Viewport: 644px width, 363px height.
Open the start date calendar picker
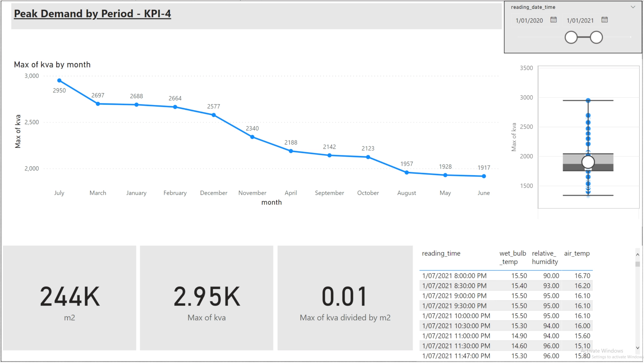tap(554, 20)
